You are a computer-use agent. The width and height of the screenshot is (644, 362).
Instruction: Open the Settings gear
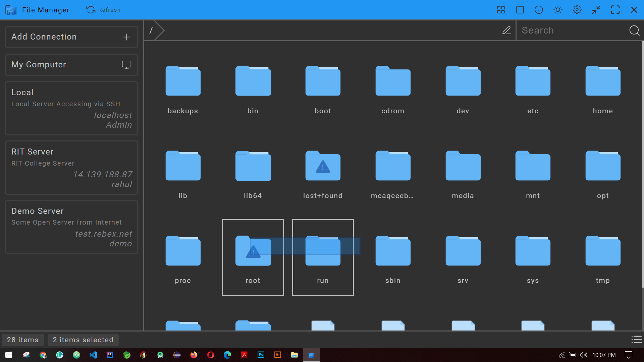(577, 10)
